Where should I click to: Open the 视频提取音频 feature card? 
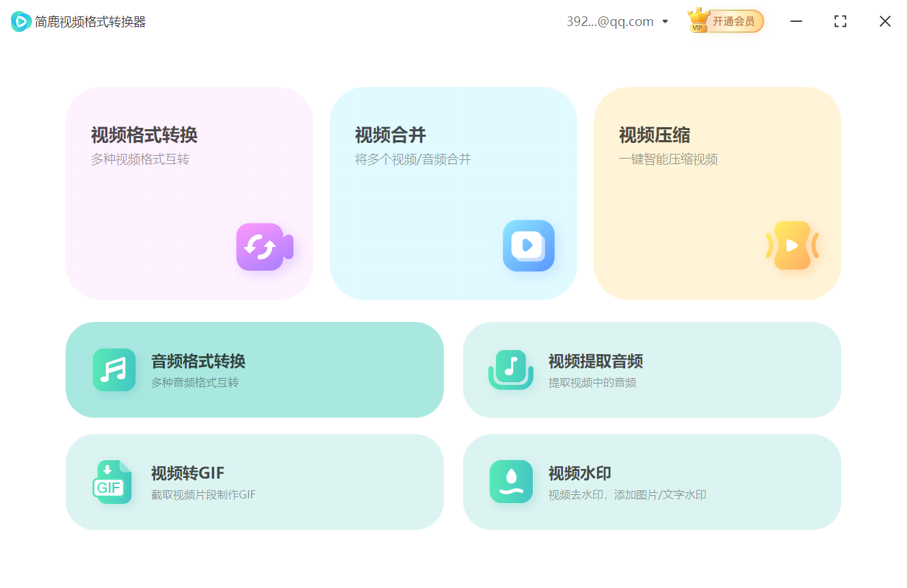click(652, 370)
